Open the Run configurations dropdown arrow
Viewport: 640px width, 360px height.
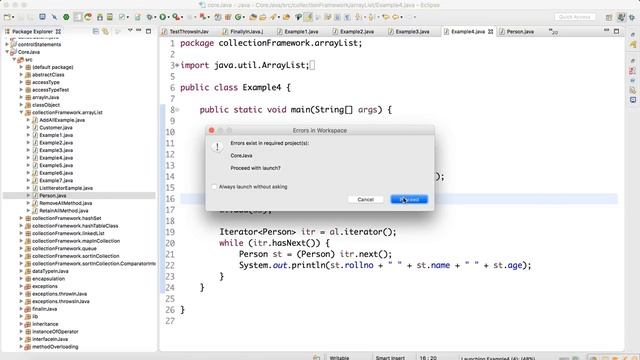[x=169, y=17]
